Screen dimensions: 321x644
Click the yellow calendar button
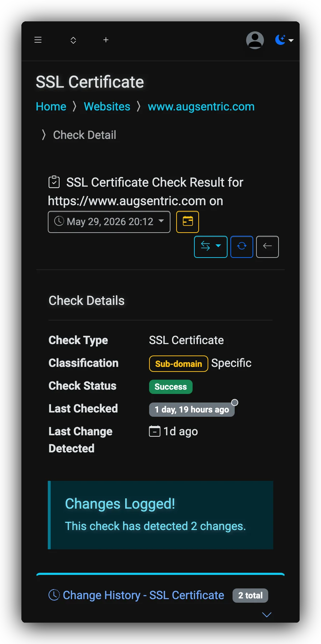click(188, 222)
